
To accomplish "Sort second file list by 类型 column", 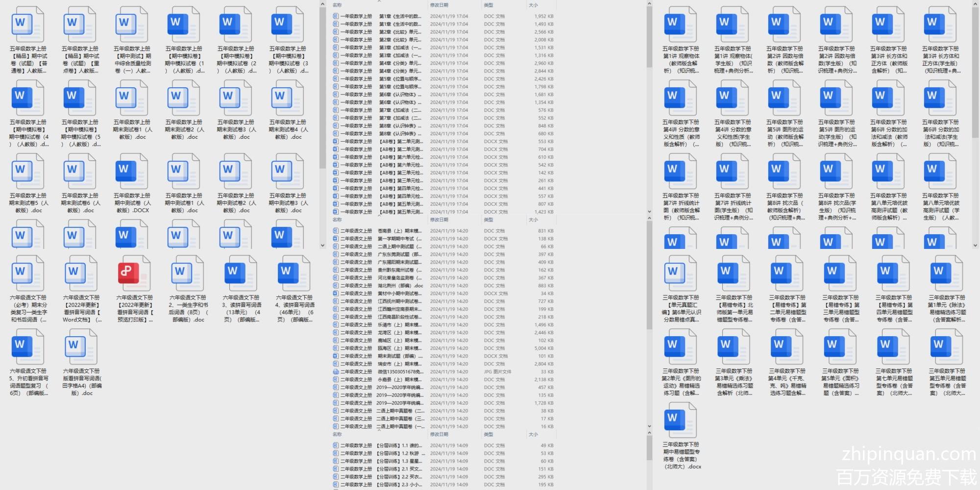I will pyautogui.click(x=489, y=220).
